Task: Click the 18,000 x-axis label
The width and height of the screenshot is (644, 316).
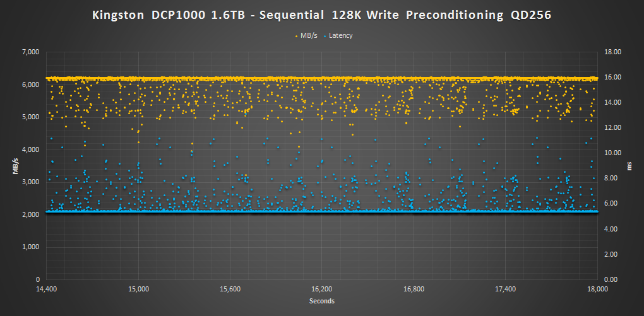Action: [x=597, y=289]
